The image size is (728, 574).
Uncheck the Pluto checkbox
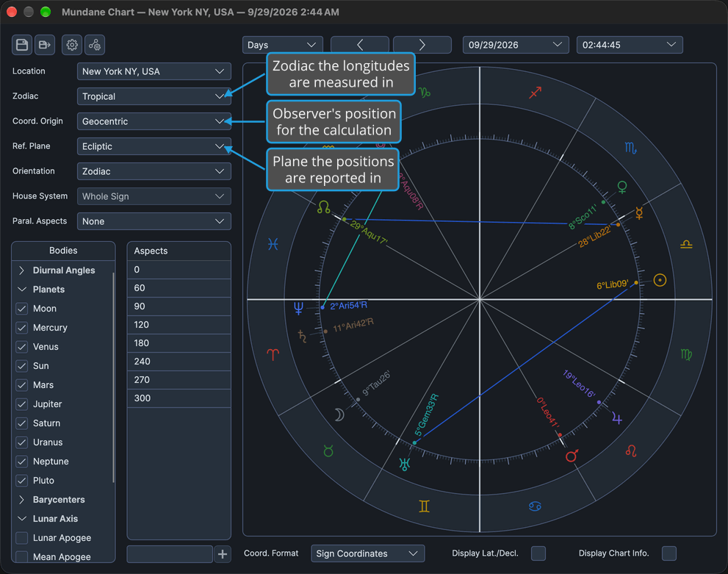click(x=22, y=481)
